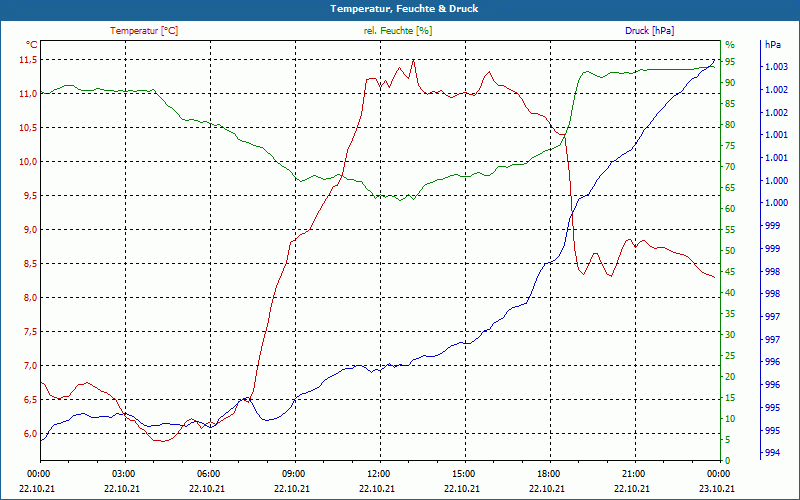Image resolution: width=800 pixels, height=500 pixels.
Task: Click the '11,0' temperature axis value
Action: click(28, 94)
